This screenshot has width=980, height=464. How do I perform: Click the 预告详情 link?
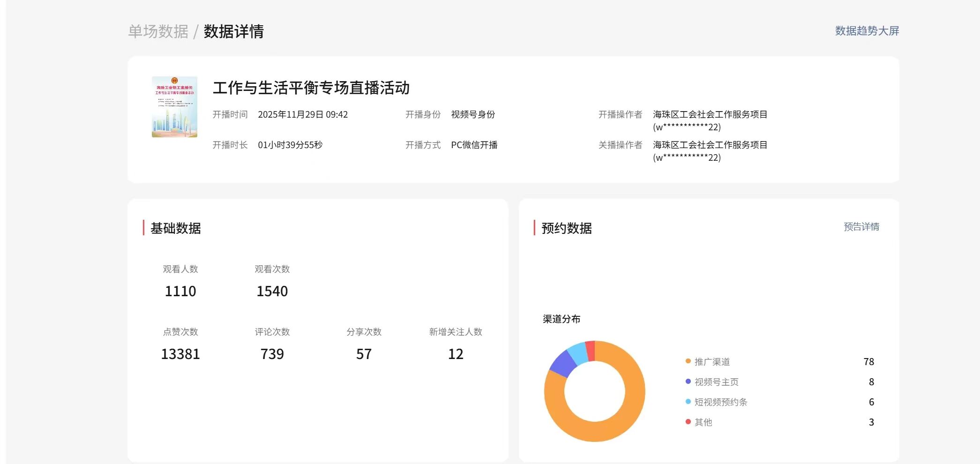point(861,227)
